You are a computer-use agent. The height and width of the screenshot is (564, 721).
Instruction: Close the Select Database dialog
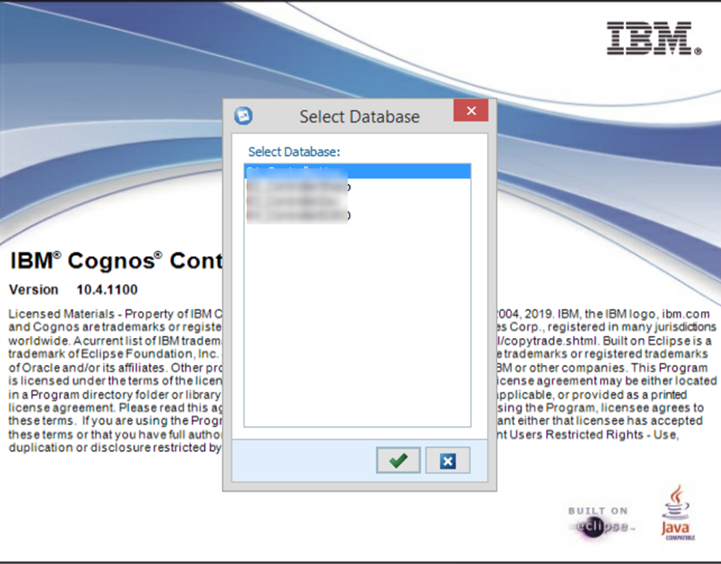click(471, 110)
